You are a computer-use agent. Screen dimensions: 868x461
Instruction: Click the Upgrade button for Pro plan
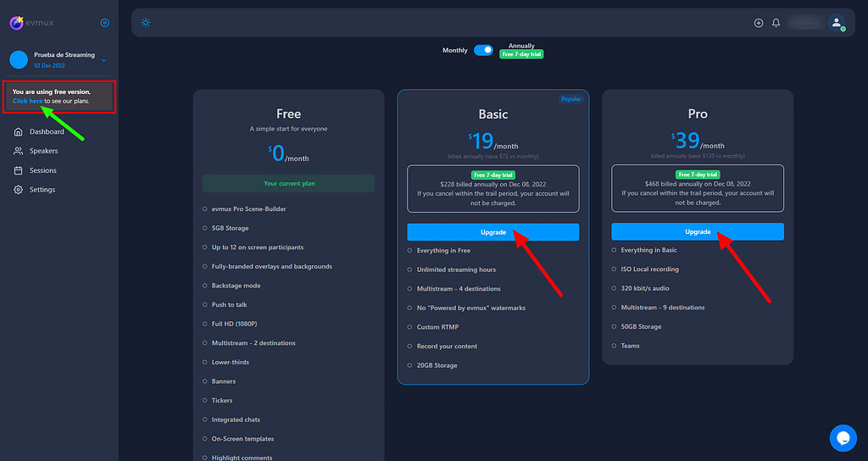coord(698,232)
